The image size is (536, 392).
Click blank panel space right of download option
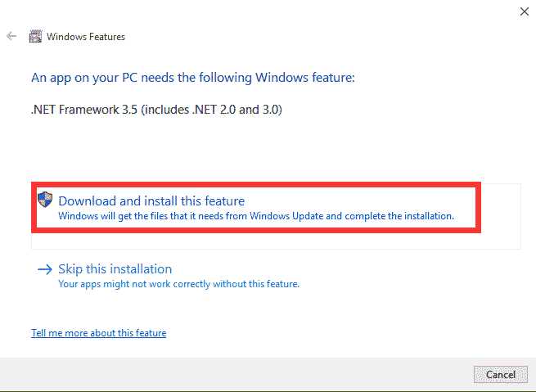coord(501,214)
